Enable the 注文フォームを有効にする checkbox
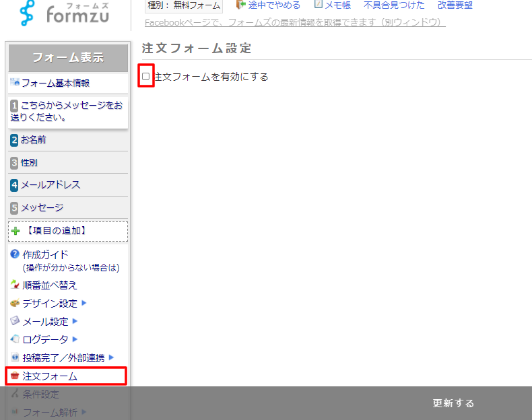The height and width of the screenshot is (420, 532). click(x=146, y=77)
